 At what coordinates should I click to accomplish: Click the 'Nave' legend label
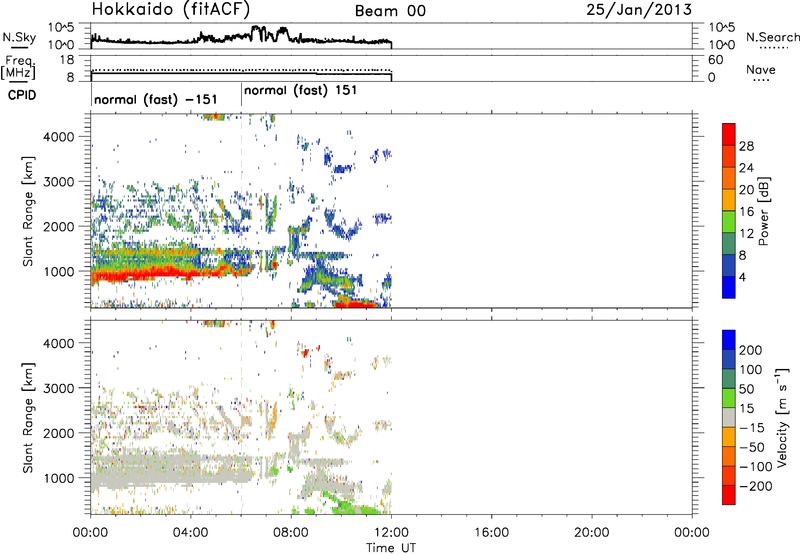(760, 69)
